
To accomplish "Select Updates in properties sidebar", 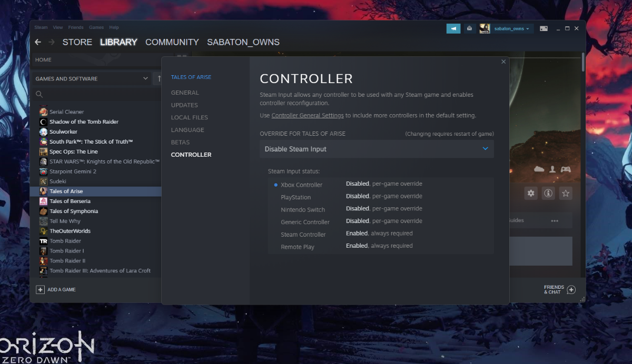I will point(184,105).
